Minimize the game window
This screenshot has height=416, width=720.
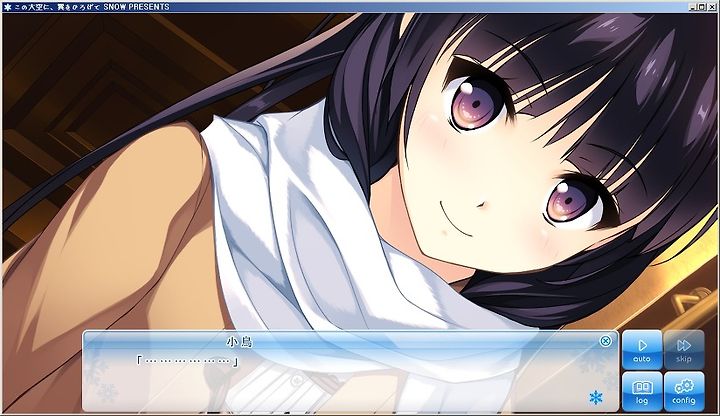coord(692,7)
